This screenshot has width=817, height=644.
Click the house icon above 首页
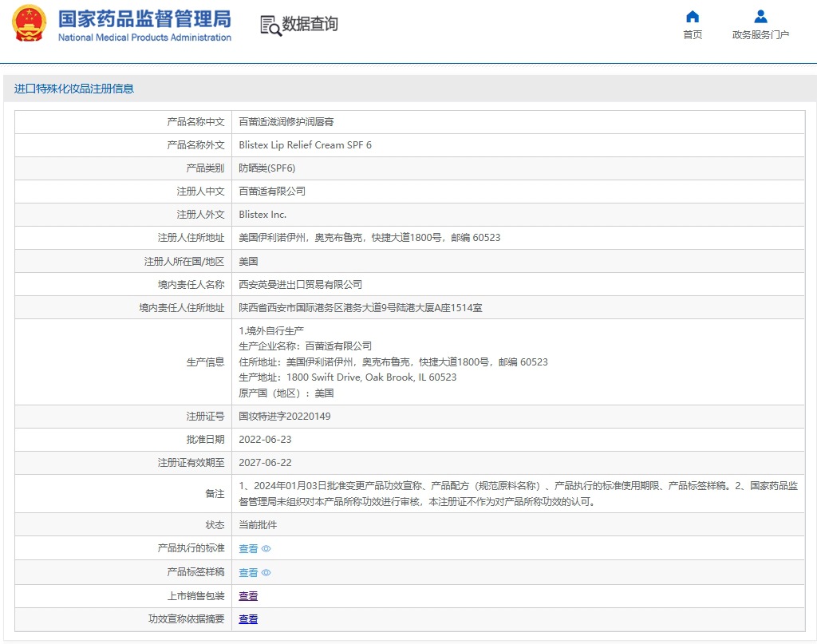pos(693,17)
